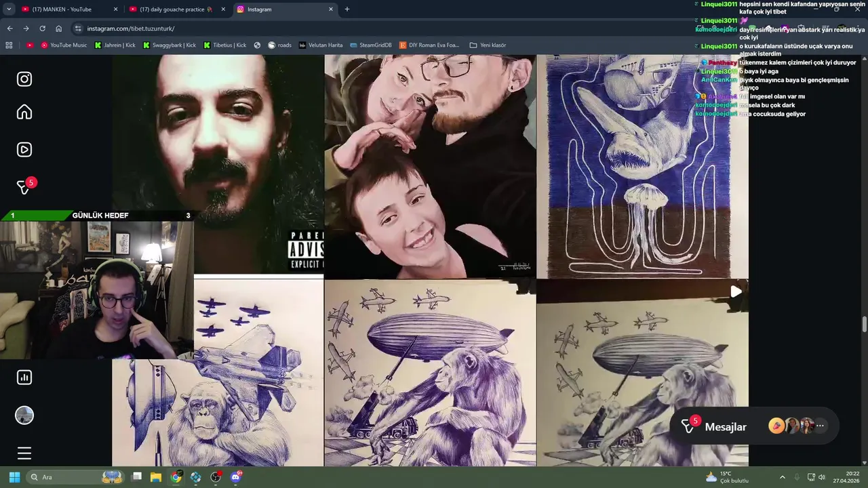
Task: Go to Instagram Home feed icon
Action: pyautogui.click(x=24, y=112)
